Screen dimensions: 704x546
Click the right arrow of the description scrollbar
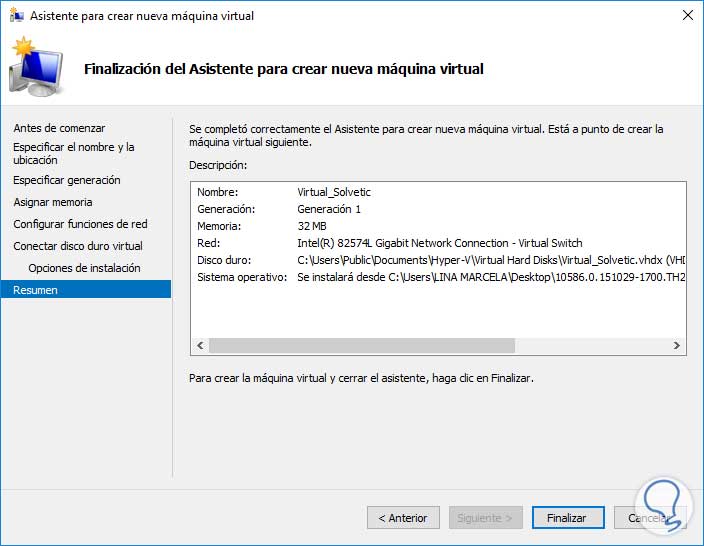[677, 345]
